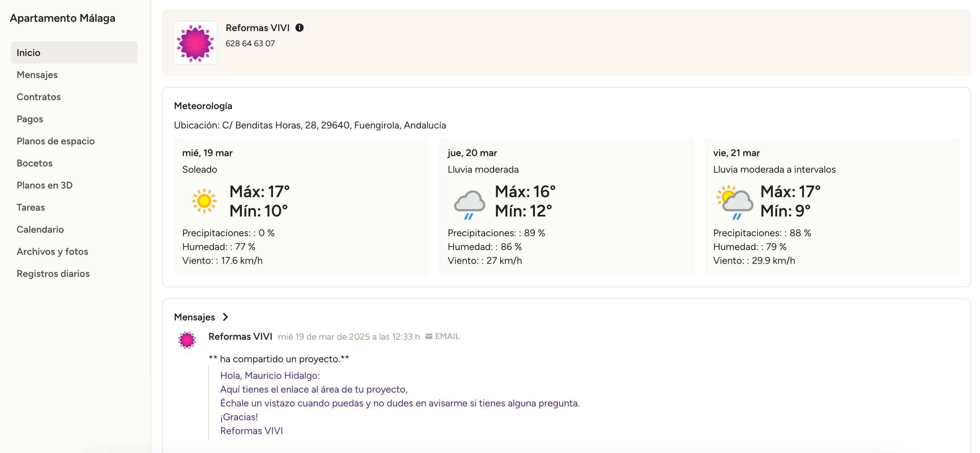This screenshot has width=980, height=453.
Task: Open the Contratos section
Action: click(39, 97)
